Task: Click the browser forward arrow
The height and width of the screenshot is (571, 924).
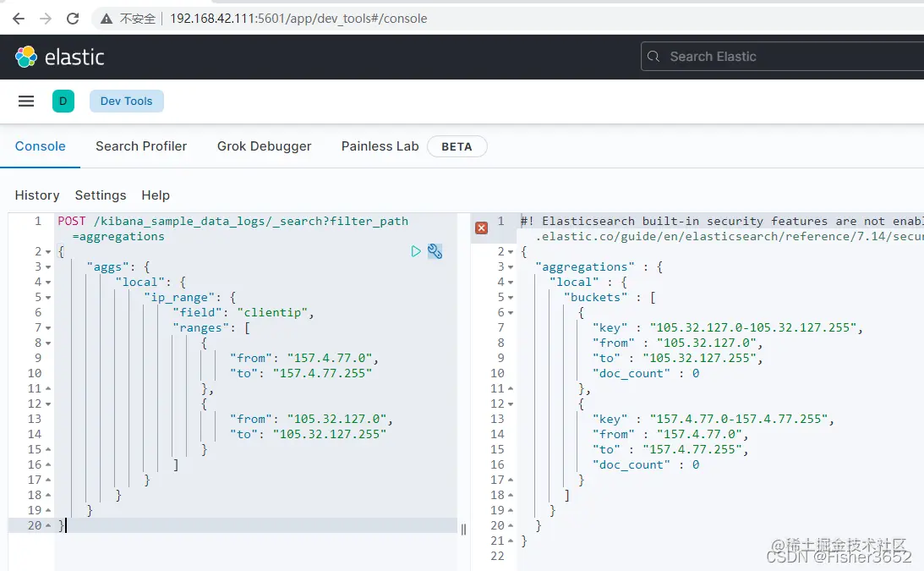Action: click(46, 19)
